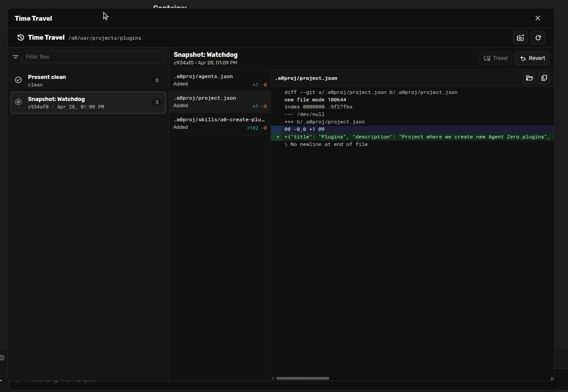Click the .a0proj/project.json diff header title

pos(306,78)
